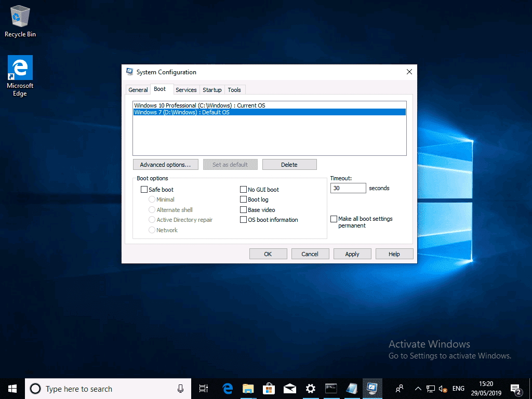Check Make all boot settings permanent
Image resolution: width=532 pixels, height=399 pixels.
point(334,219)
